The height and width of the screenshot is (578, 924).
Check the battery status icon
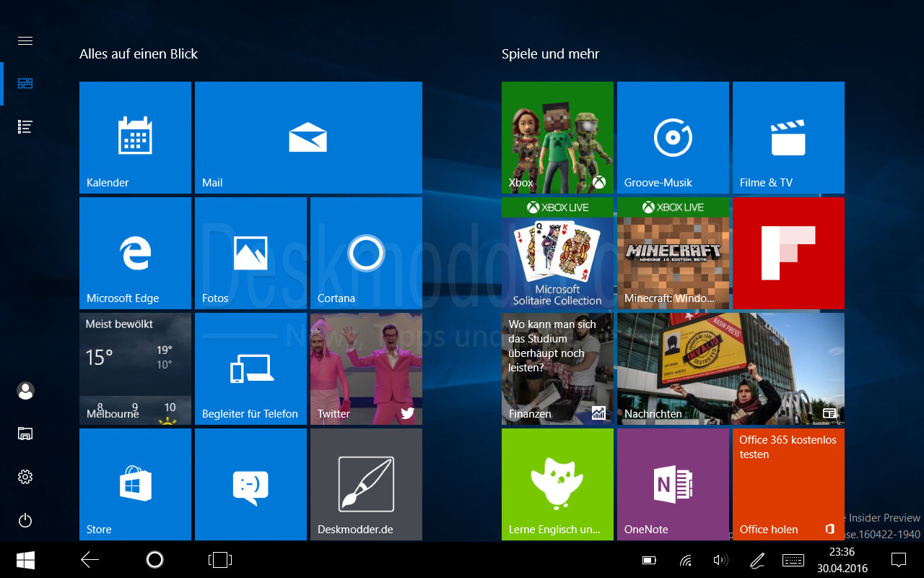tap(650, 560)
